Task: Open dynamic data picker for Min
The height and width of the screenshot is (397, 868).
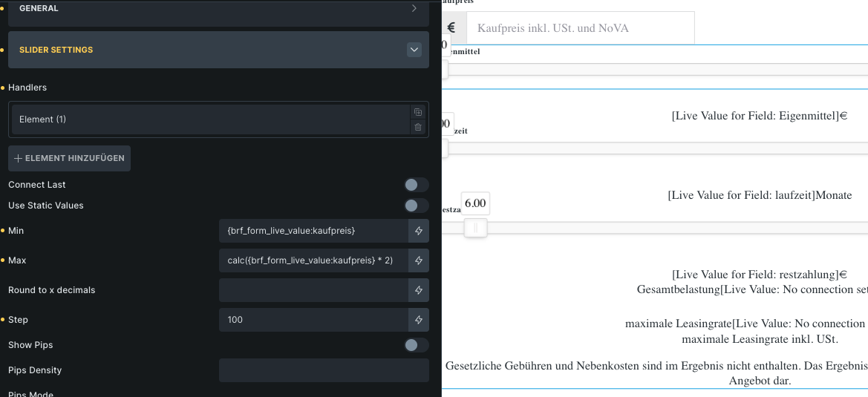Action: 419,231
